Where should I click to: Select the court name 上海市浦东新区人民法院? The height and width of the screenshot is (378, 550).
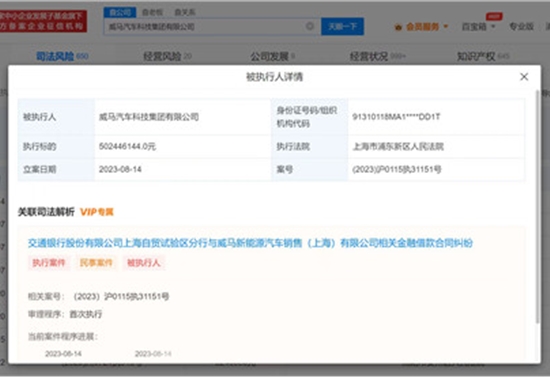(x=398, y=146)
